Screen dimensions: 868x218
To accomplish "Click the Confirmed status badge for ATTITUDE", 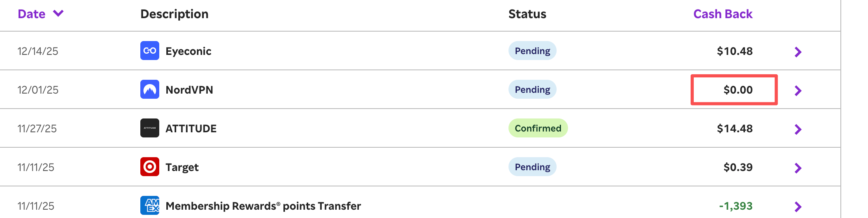I will click(x=538, y=128).
